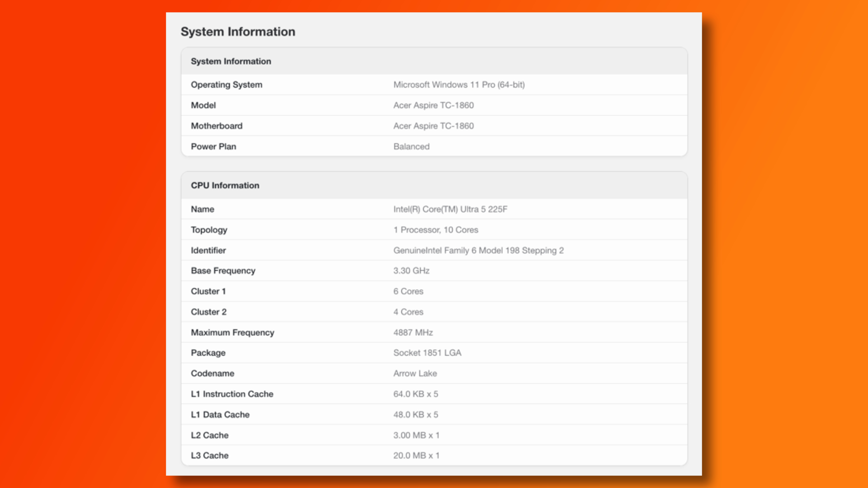
Task: Click the 'Codename' row label
Action: 212,374
